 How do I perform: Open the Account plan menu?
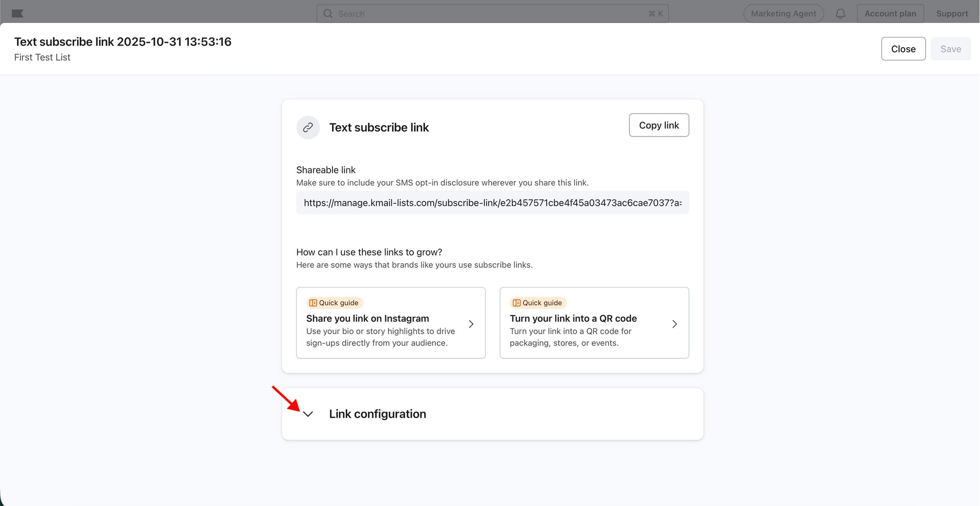(x=890, y=14)
